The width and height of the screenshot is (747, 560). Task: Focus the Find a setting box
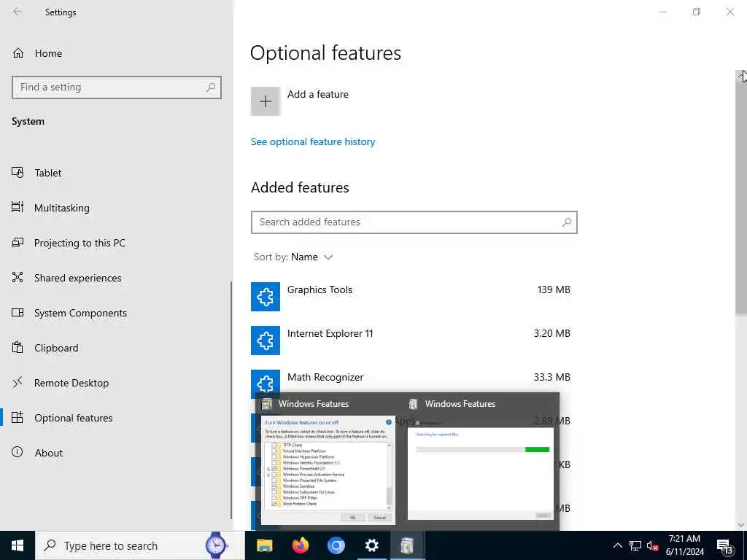[116, 87]
